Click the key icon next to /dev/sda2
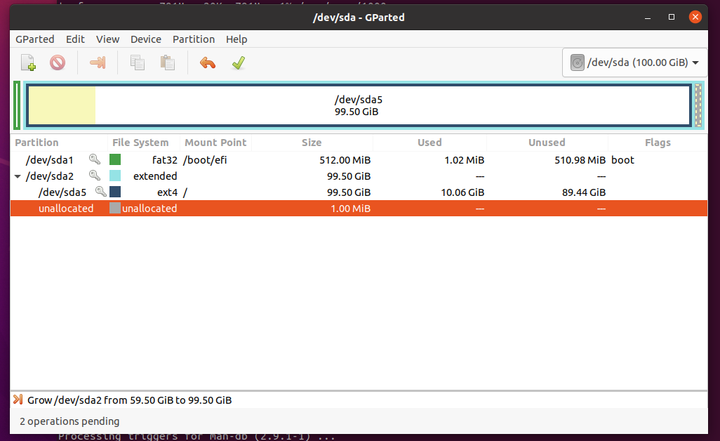 95,175
